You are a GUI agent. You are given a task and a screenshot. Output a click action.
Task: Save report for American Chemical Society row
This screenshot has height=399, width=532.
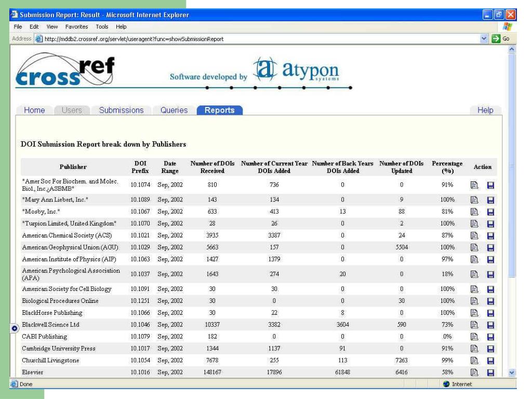tap(490, 236)
